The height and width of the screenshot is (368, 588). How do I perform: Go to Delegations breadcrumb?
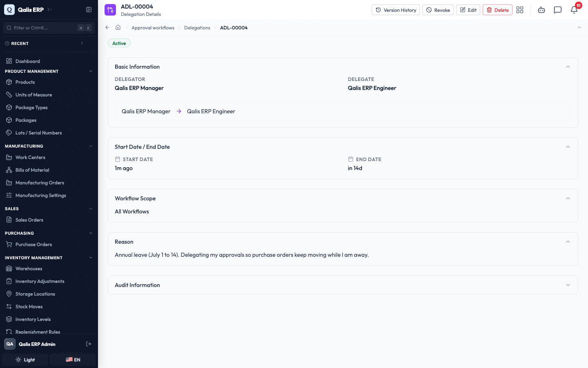coord(197,28)
